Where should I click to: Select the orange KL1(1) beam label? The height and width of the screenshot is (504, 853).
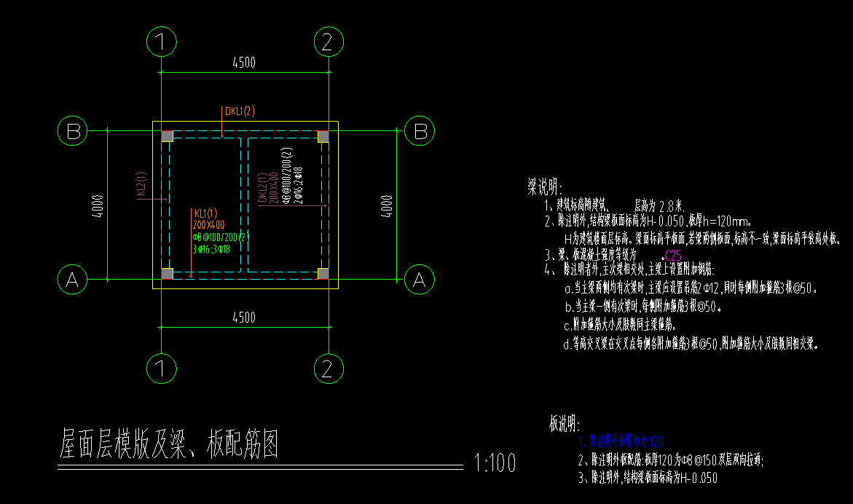tap(205, 213)
